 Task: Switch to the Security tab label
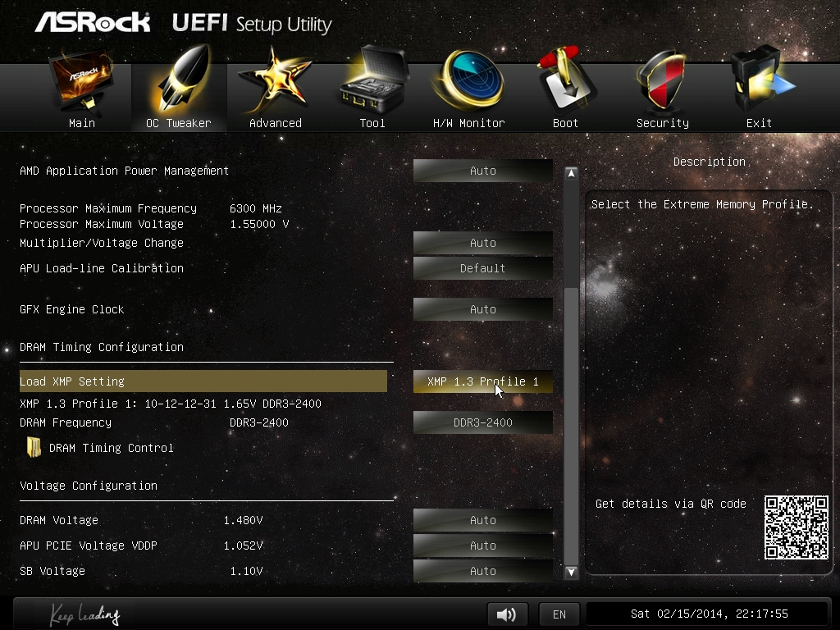pos(663,123)
